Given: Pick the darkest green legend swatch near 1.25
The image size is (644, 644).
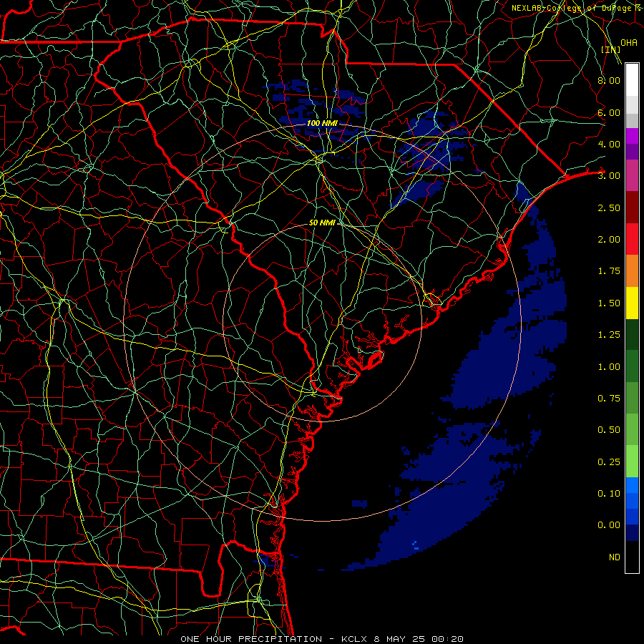Looking at the screenshot, I should [x=632, y=335].
